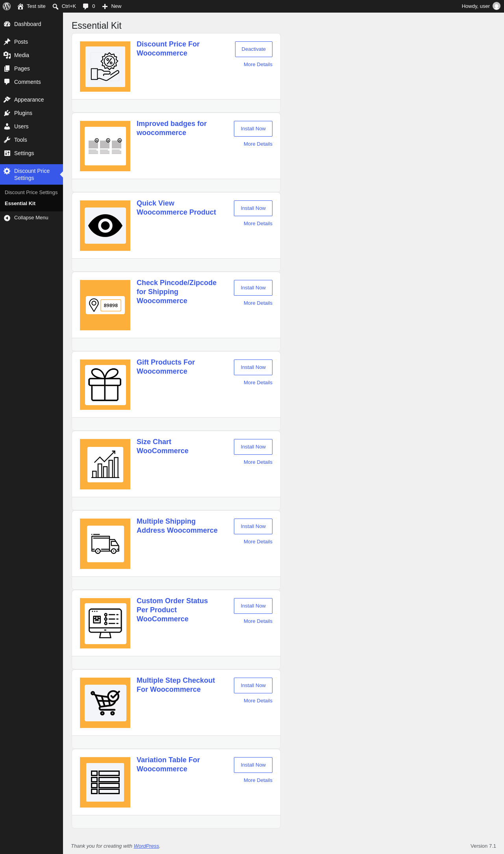Open the New content menu
The image size is (504, 854).
click(x=112, y=6)
